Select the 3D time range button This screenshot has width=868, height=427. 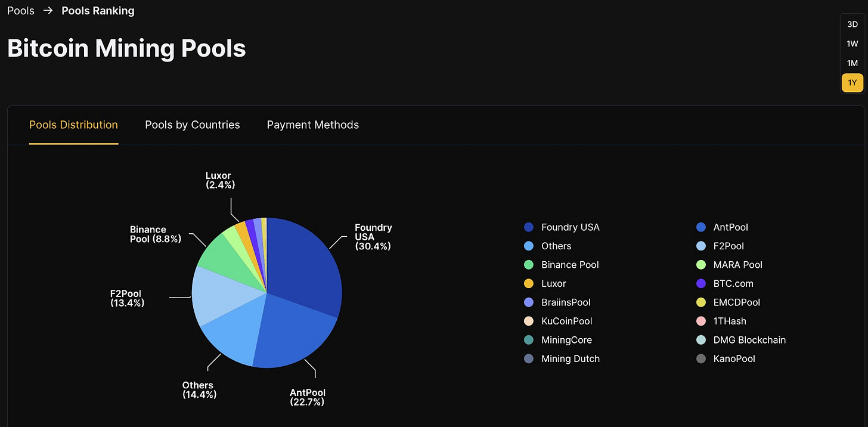point(852,24)
